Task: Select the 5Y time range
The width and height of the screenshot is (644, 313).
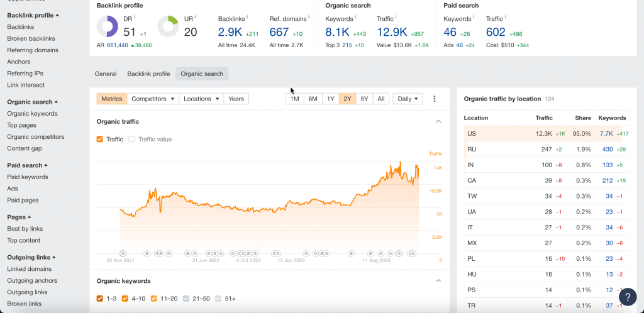Action: point(364,99)
